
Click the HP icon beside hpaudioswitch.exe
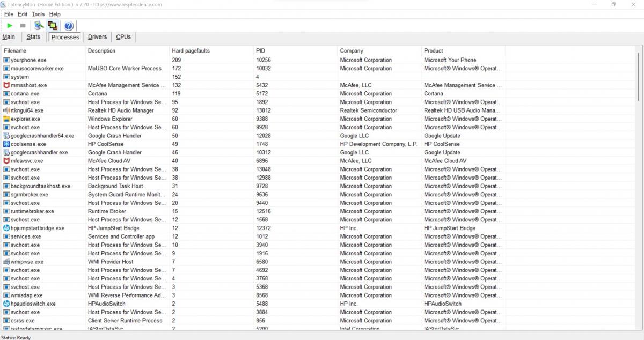click(x=6, y=304)
